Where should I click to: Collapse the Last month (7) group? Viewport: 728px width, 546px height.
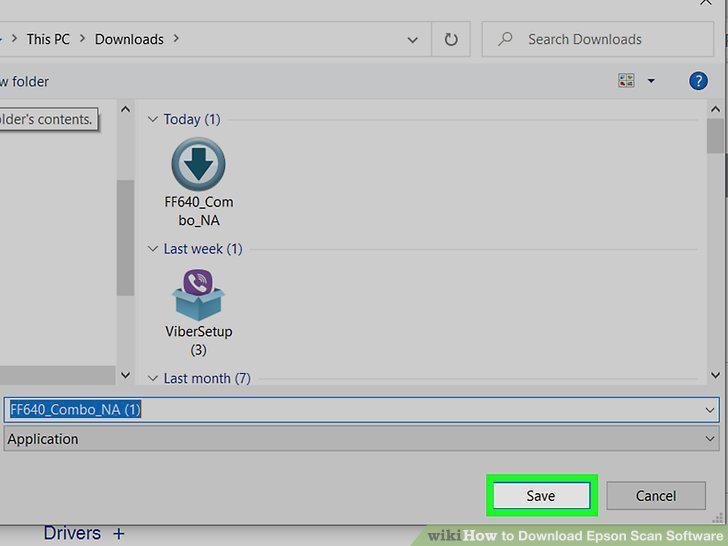pos(152,378)
